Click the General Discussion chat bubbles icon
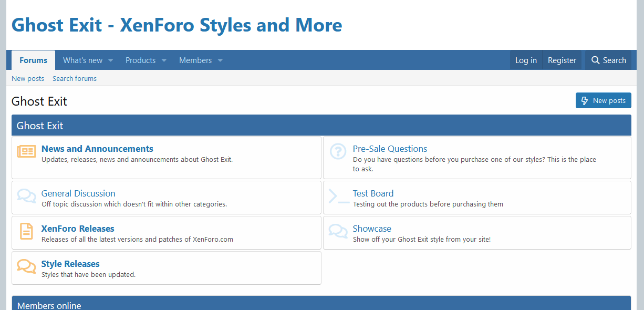This screenshot has height=310, width=644. pos(26,196)
